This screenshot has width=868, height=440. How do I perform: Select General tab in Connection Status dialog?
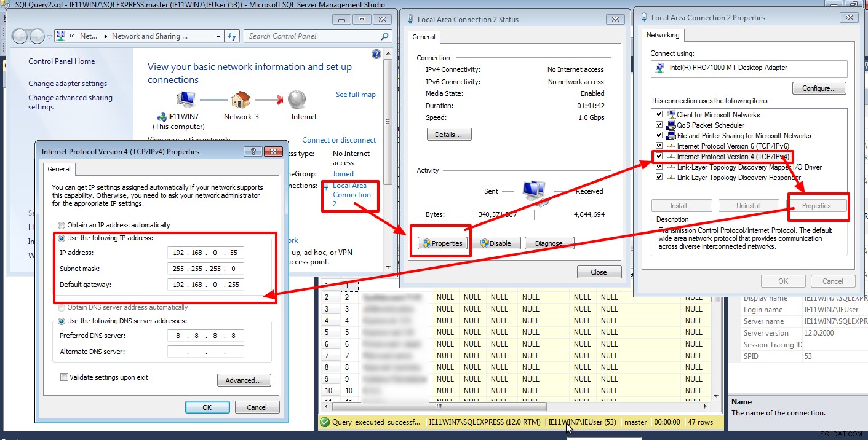pyautogui.click(x=424, y=37)
